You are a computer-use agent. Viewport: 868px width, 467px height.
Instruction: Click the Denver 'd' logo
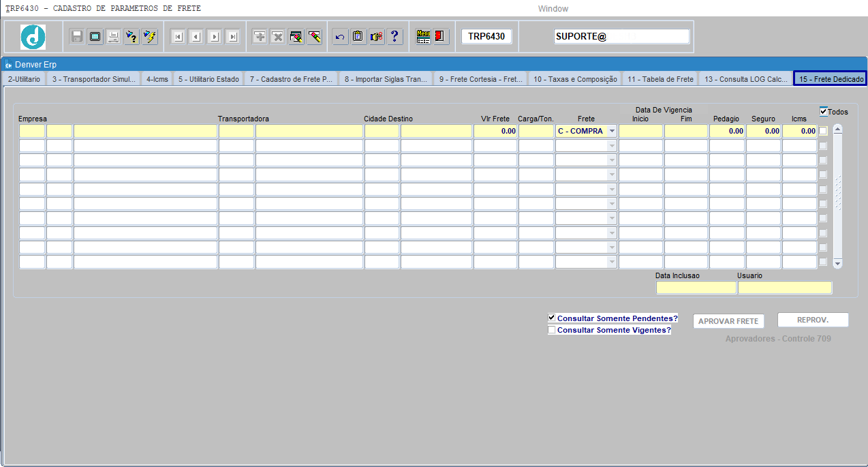[33, 37]
